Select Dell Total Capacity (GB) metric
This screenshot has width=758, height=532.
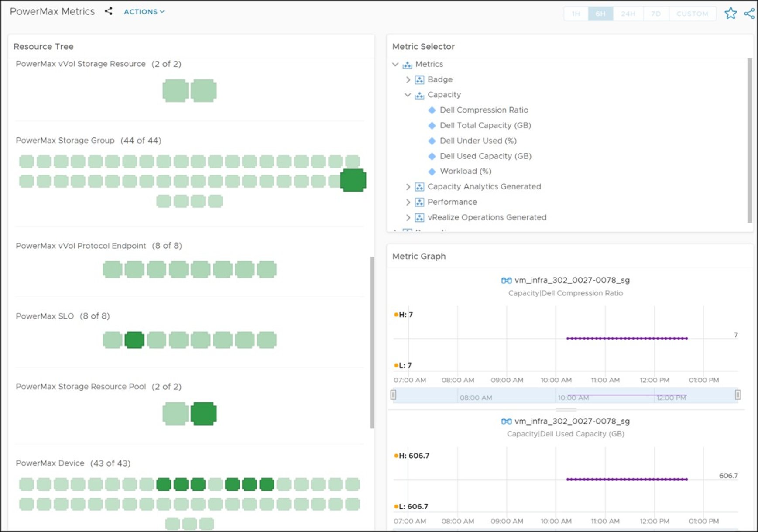coord(485,125)
